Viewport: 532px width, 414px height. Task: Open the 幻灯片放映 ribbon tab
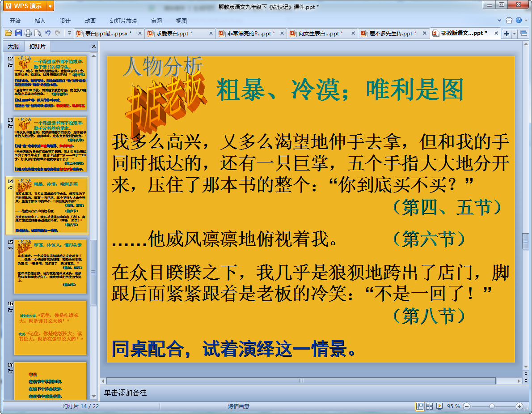tap(123, 21)
